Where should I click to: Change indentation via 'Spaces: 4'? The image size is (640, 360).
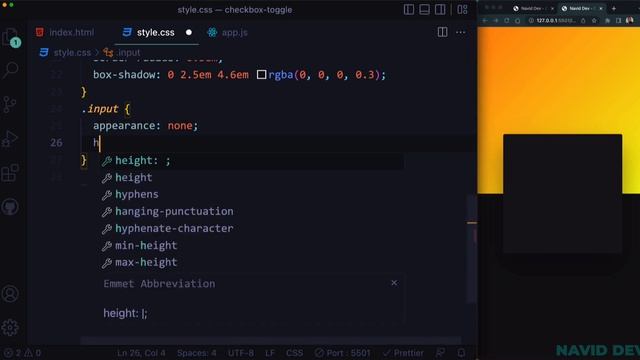tap(196, 353)
